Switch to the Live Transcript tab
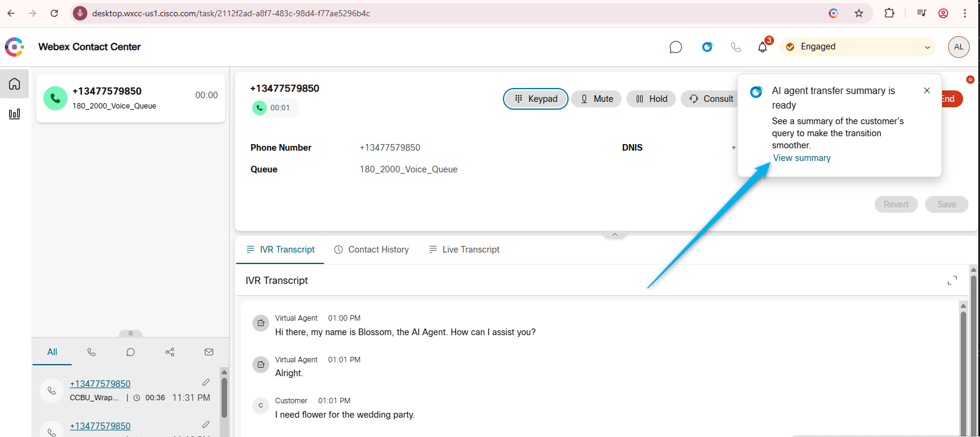980x437 pixels. point(464,250)
